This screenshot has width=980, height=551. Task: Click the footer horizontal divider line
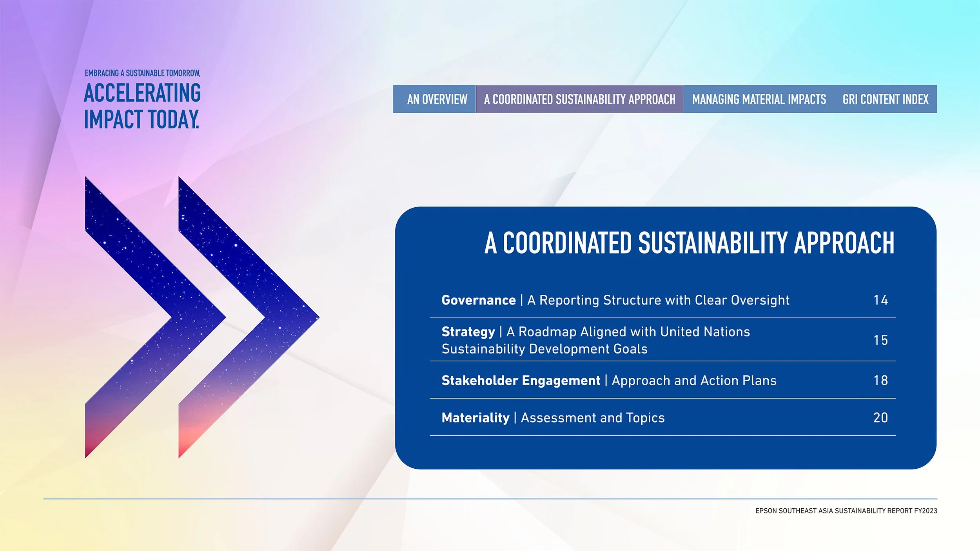(x=490, y=499)
